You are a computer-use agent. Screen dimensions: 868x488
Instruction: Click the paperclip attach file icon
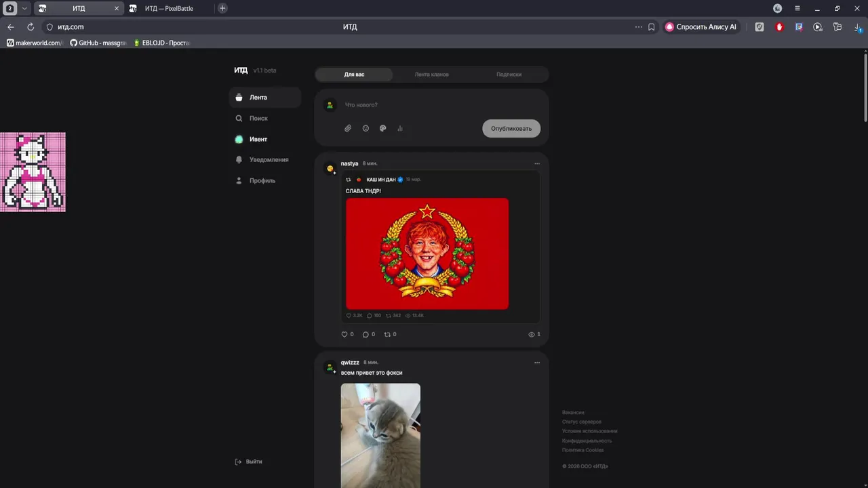click(348, 128)
